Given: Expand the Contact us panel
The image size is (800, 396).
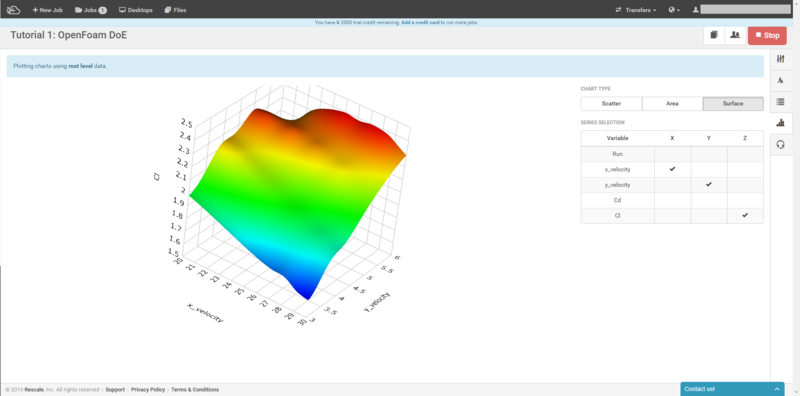Looking at the screenshot, I should pyautogui.click(x=732, y=389).
